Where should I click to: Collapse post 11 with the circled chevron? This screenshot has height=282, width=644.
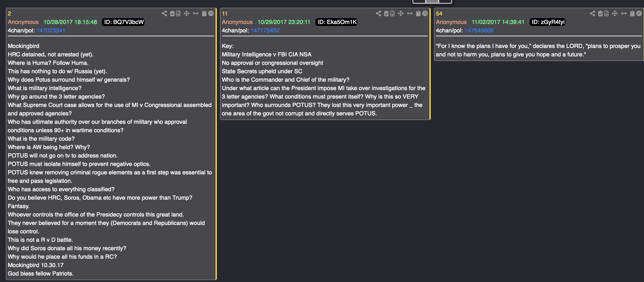pos(425,13)
